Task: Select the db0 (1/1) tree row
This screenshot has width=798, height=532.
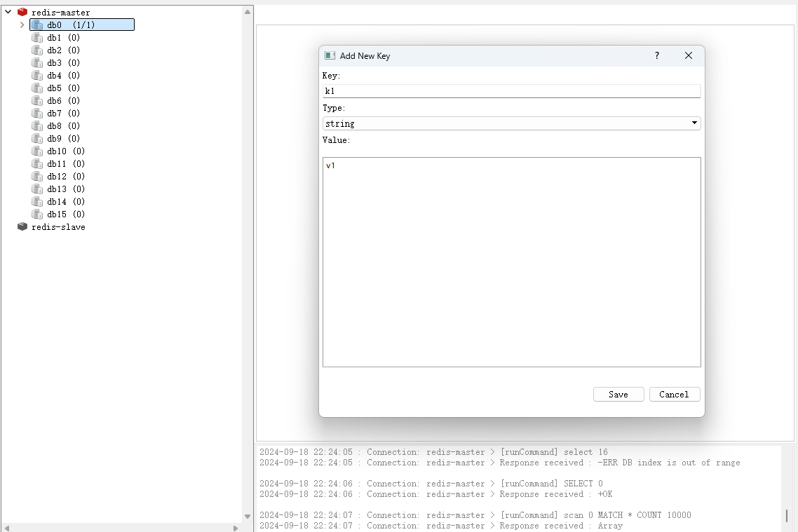Action: coord(82,25)
